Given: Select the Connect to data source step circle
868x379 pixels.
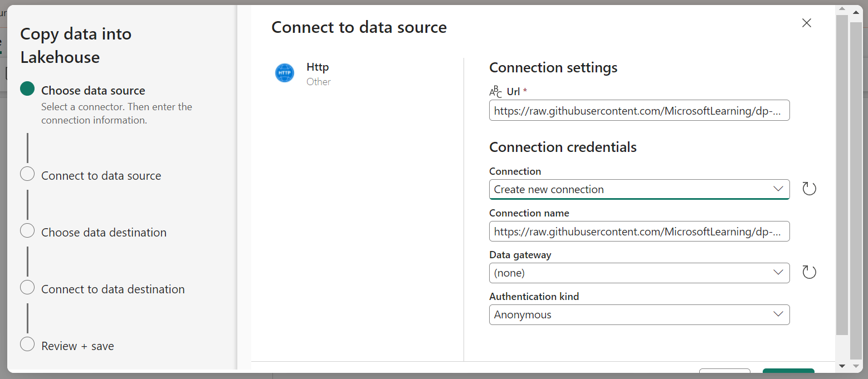Looking at the screenshot, I should [27, 174].
